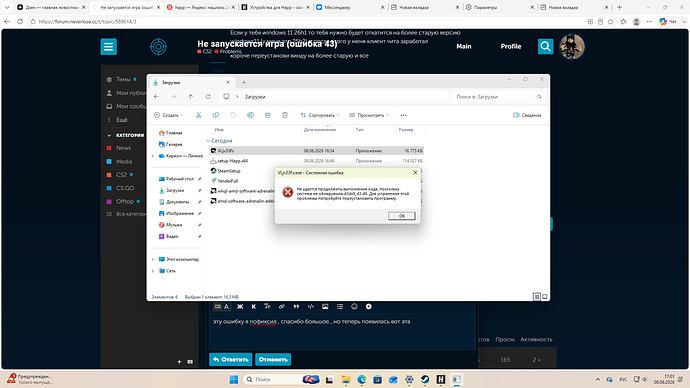690x388 pixels.
Task: Open Главная in Explorer sidebar
Action: [170, 132]
